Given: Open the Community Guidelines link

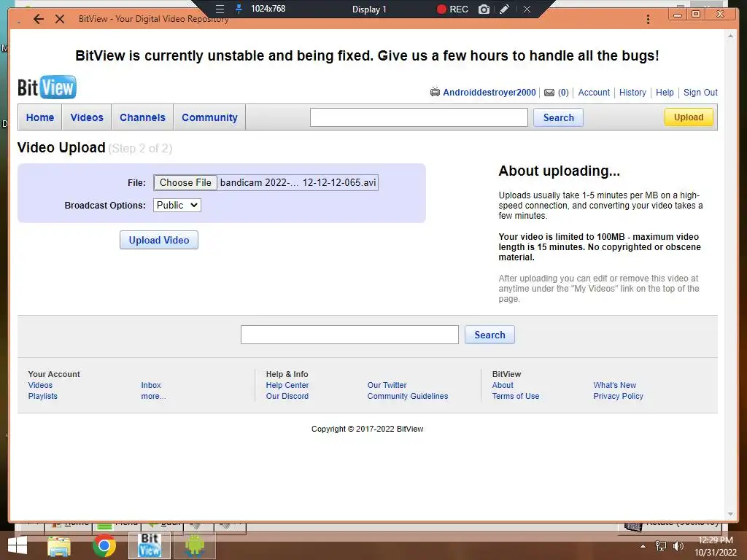Looking at the screenshot, I should (x=407, y=396).
